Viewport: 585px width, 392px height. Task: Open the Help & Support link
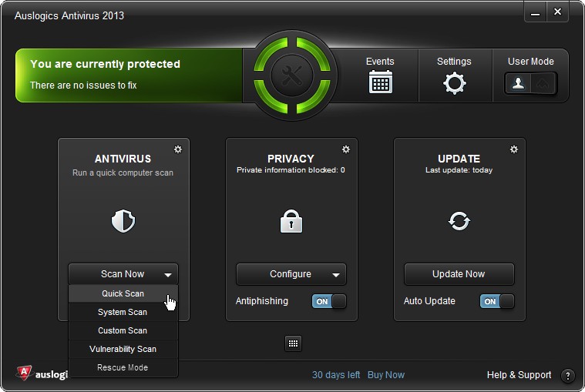point(519,375)
